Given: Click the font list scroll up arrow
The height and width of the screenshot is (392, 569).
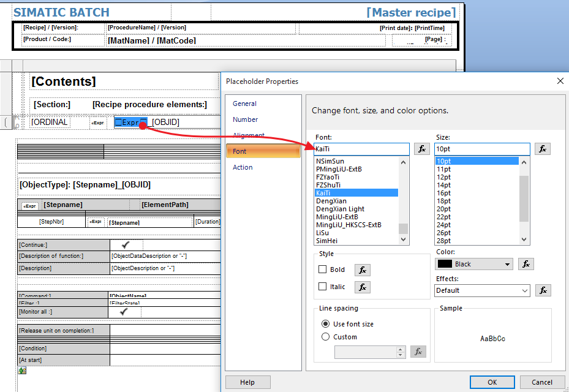Looking at the screenshot, I should (x=403, y=162).
